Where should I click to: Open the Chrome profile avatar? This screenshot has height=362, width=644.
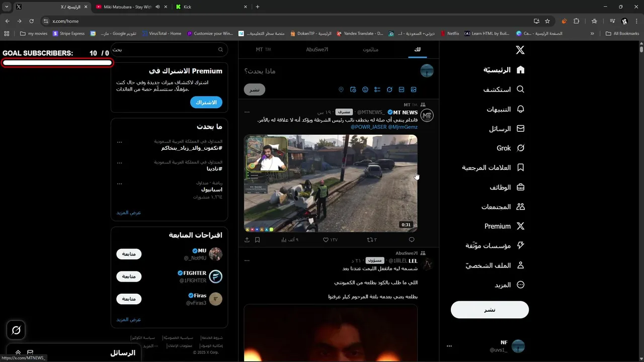point(624,21)
